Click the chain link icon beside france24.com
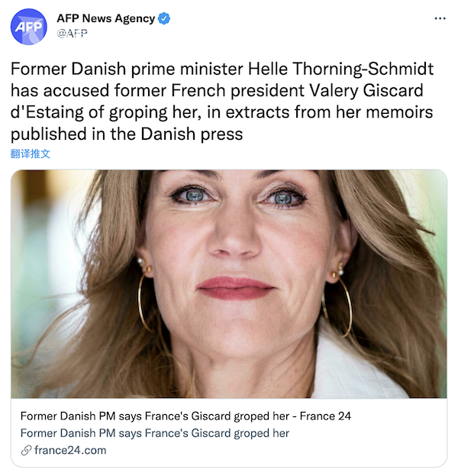Screen dimensions: 458x476 (26, 450)
